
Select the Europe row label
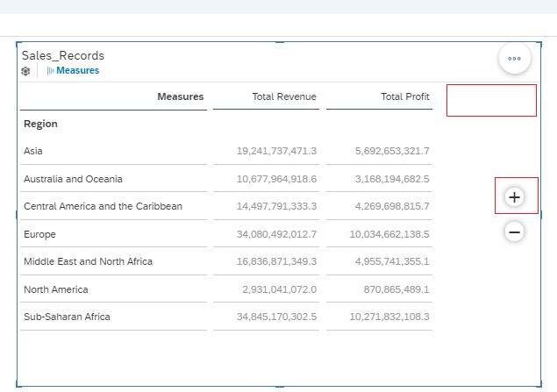[39, 234]
